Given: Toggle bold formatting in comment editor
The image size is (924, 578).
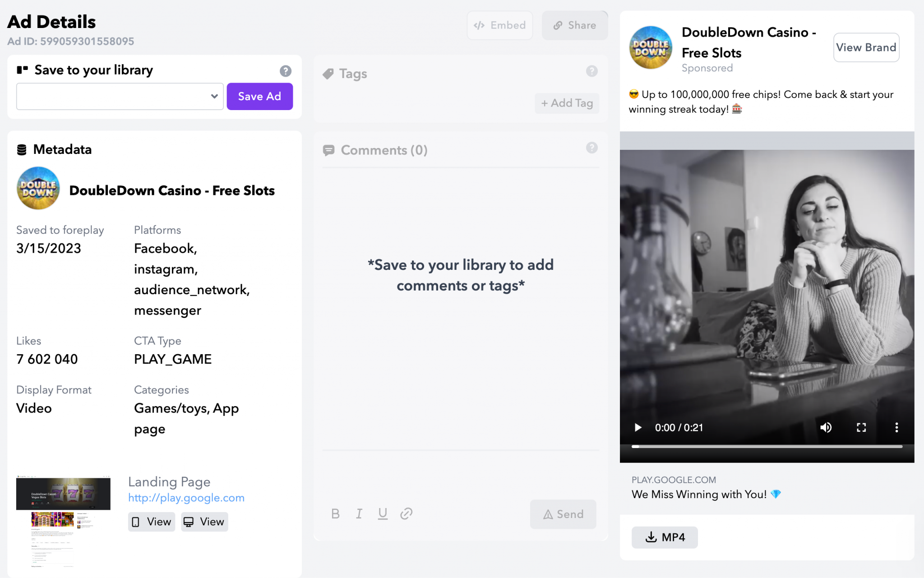Looking at the screenshot, I should coord(335,513).
